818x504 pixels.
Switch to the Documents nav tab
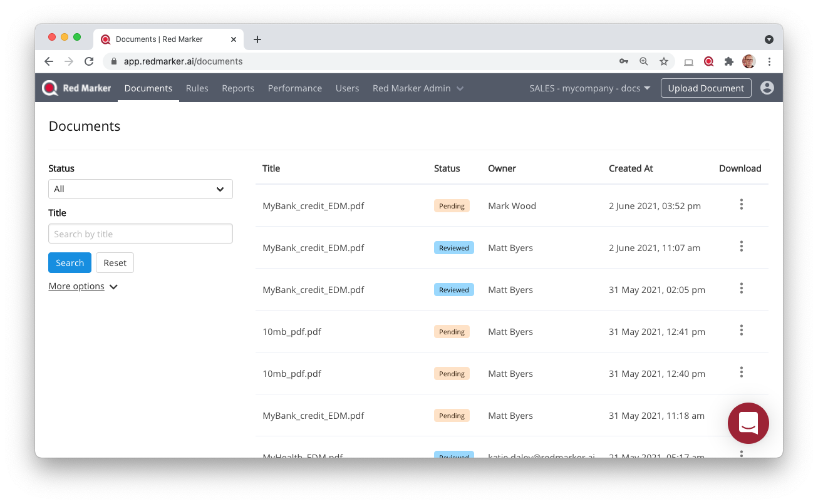[x=148, y=88]
